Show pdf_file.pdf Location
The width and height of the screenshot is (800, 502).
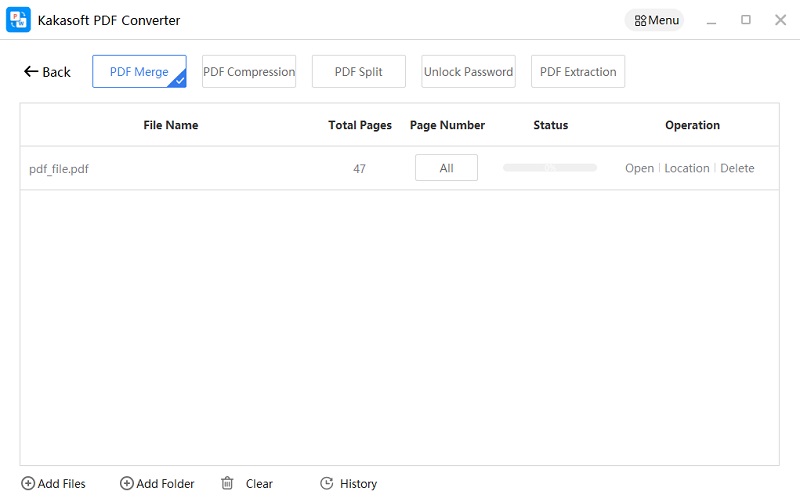(x=687, y=168)
